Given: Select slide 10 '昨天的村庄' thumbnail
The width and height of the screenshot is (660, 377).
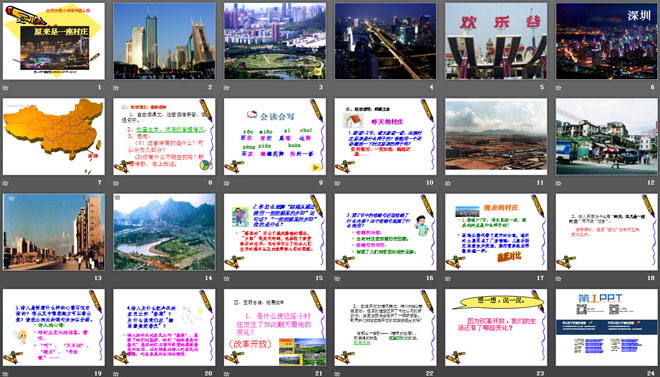Looking at the screenshot, I should [386, 137].
